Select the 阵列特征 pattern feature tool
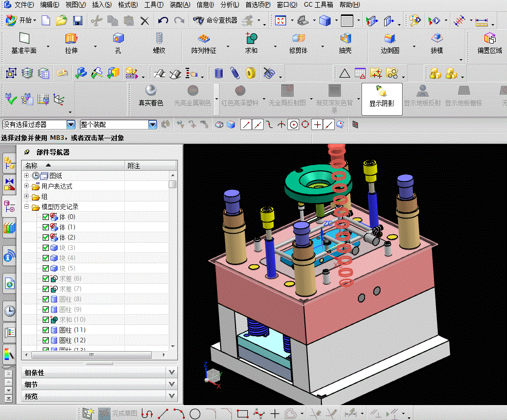 204,43
